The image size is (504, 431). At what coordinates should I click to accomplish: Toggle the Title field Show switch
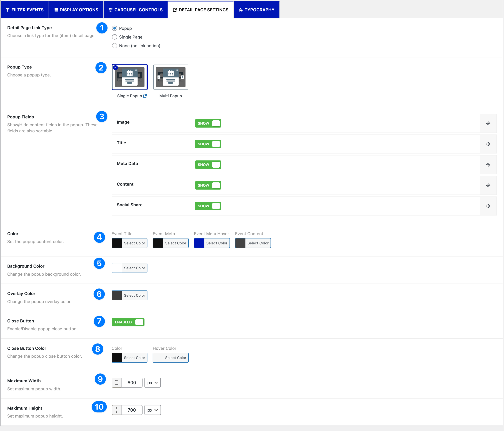(208, 144)
